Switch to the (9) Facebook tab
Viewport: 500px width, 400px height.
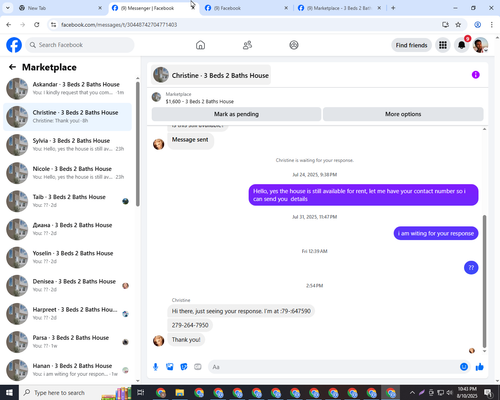[x=245, y=8]
